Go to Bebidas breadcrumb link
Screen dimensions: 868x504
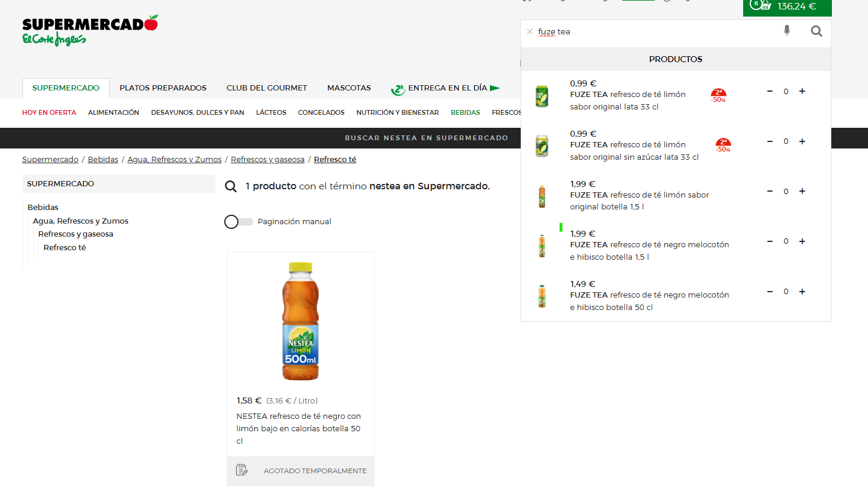[103, 160]
